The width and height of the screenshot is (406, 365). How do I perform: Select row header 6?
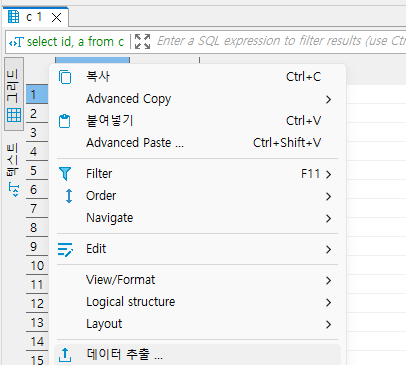[37, 189]
